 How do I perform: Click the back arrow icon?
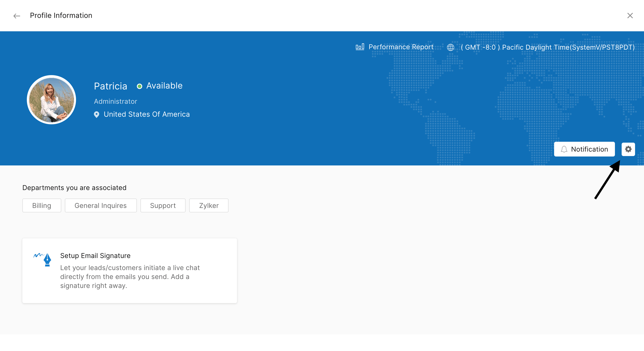click(x=17, y=16)
